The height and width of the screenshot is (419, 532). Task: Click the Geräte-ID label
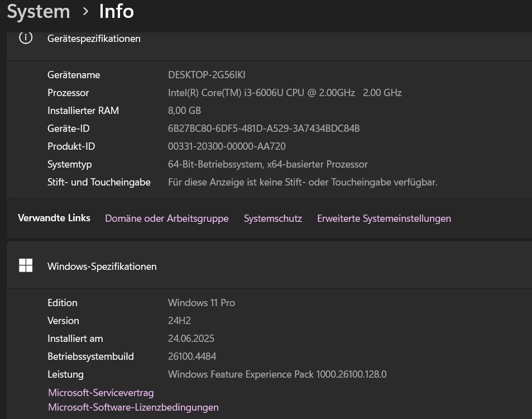(x=69, y=128)
